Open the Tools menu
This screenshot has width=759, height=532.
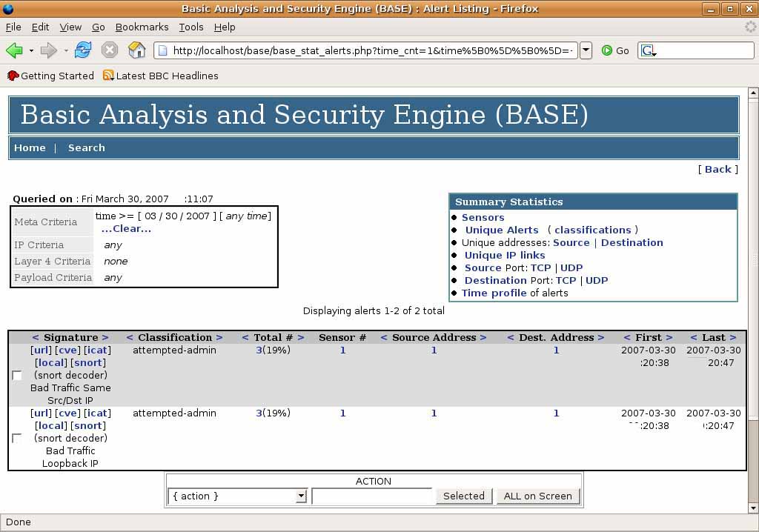coord(191,27)
